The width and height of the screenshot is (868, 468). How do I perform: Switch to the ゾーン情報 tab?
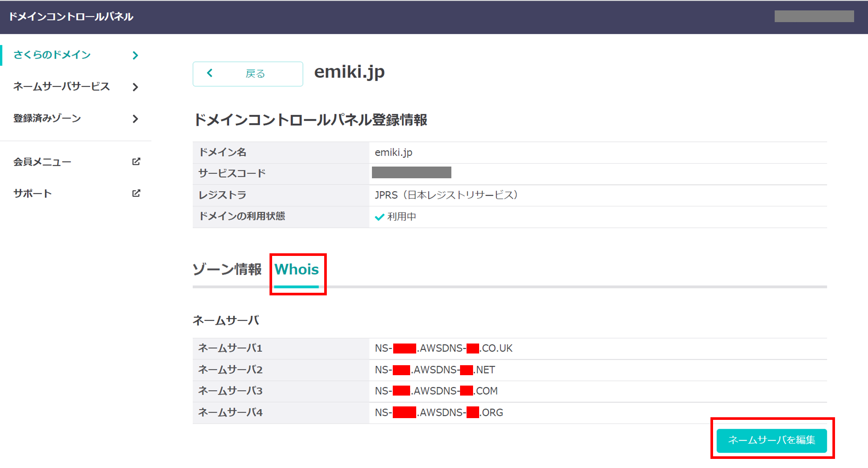click(x=227, y=269)
